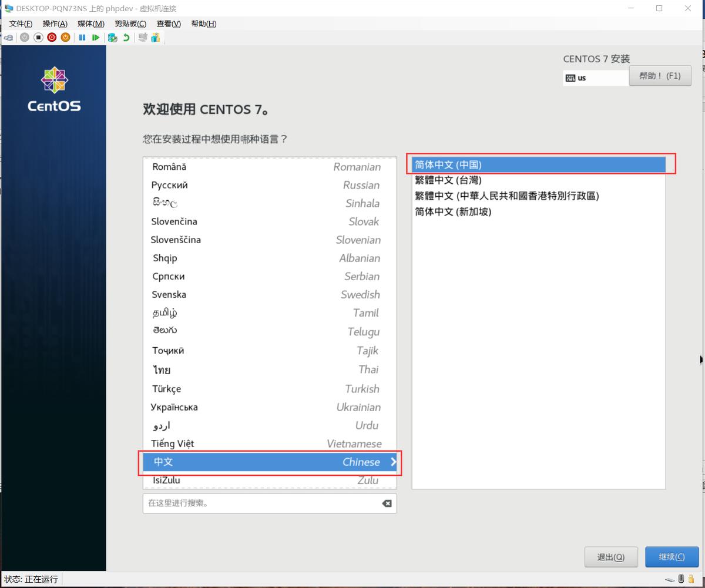The width and height of the screenshot is (705, 588).
Task: Open the Share session toolbar icon
Action: (x=155, y=37)
